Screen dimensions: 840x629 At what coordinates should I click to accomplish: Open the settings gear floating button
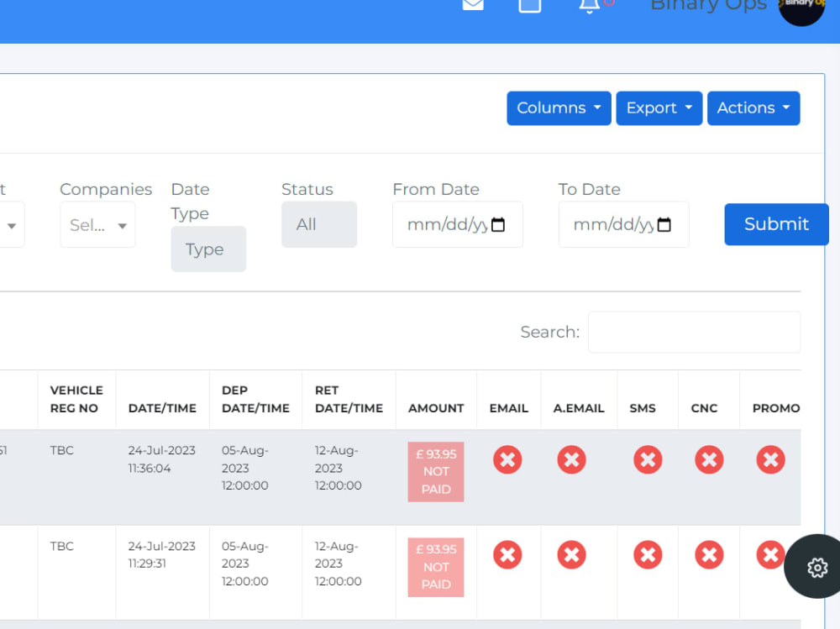(817, 568)
